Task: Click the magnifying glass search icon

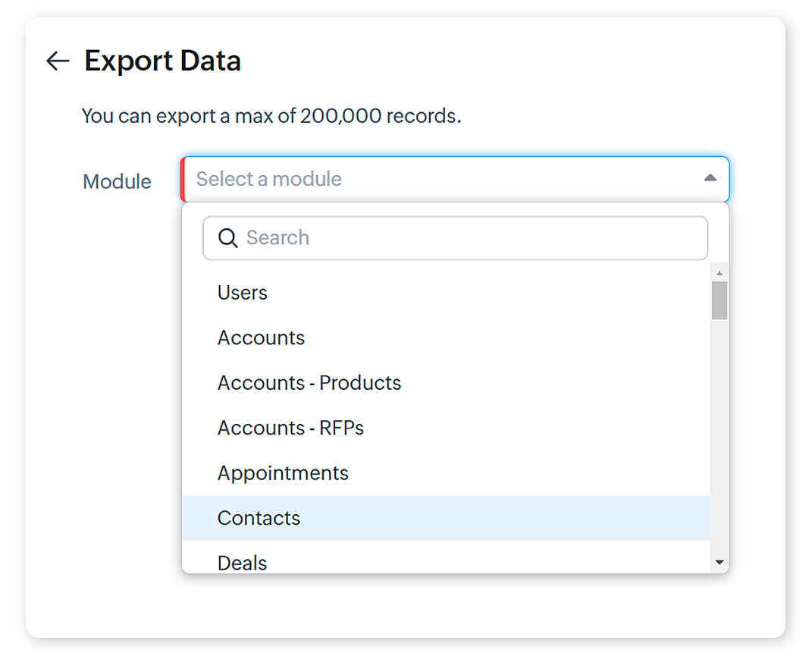Action: click(227, 238)
